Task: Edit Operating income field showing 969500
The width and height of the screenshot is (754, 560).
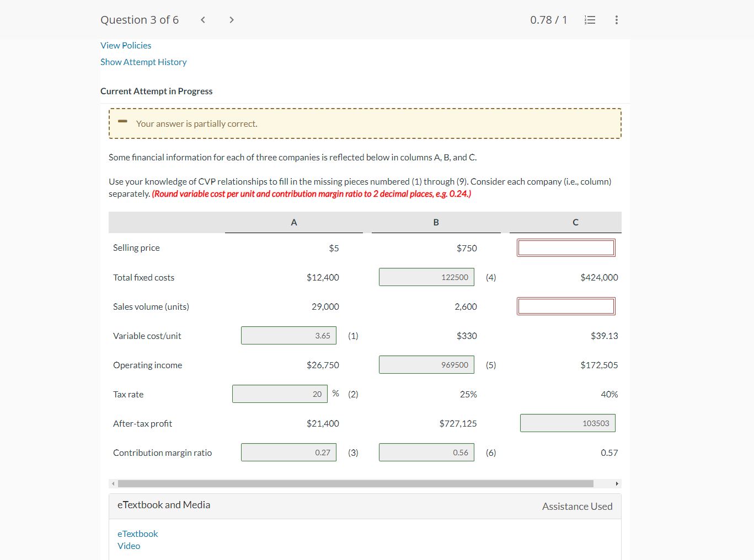Action: (x=426, y=365)
